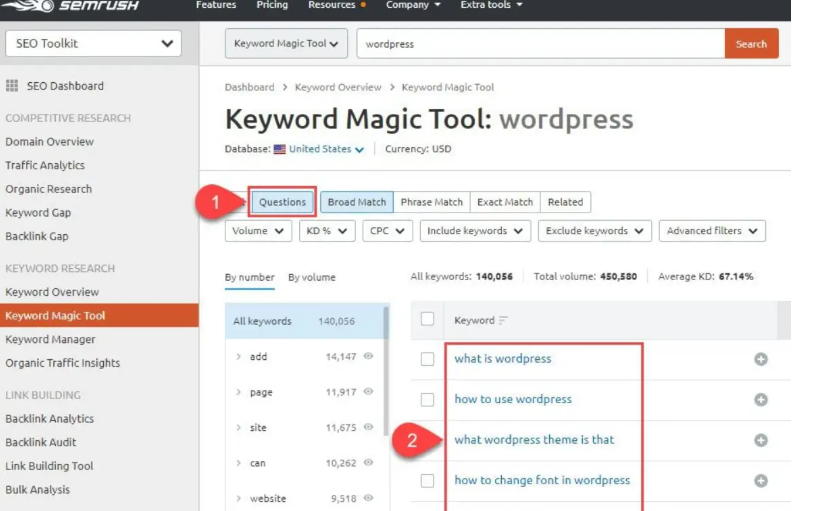Open the Include keywords dropdown
The height and width of the screenshot is (511, 820).
pos(475,231)
